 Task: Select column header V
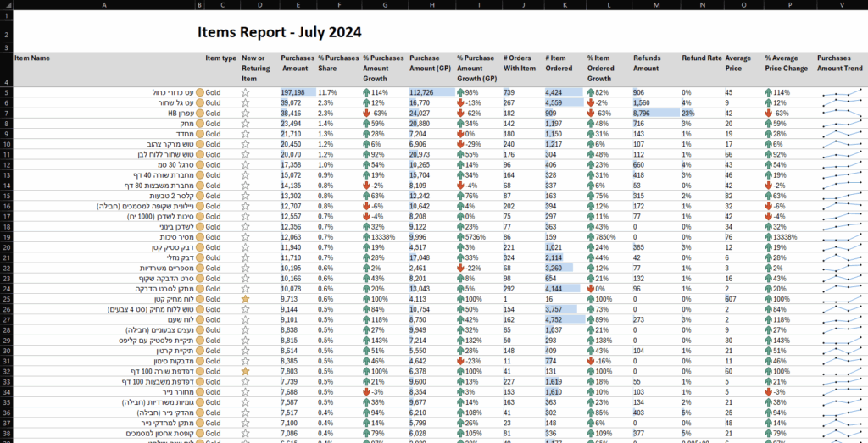click(841, 4)
